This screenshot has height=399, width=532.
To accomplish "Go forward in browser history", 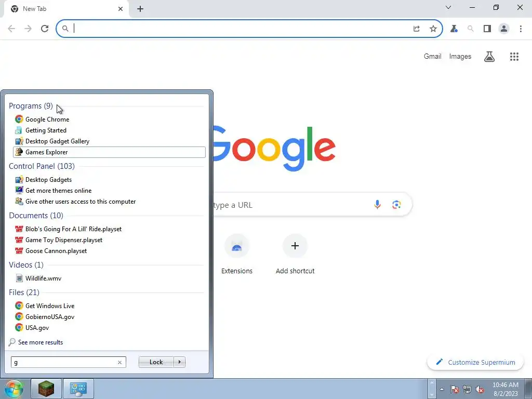I will pos(28,29).
